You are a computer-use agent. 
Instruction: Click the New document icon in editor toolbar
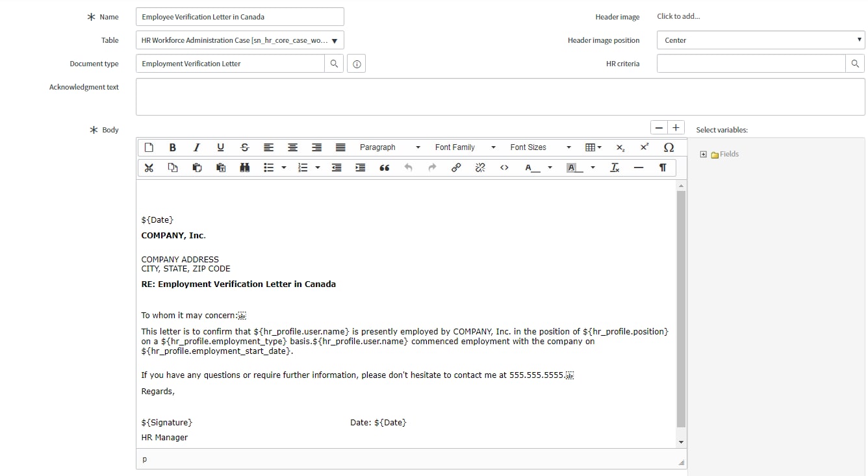149,147
